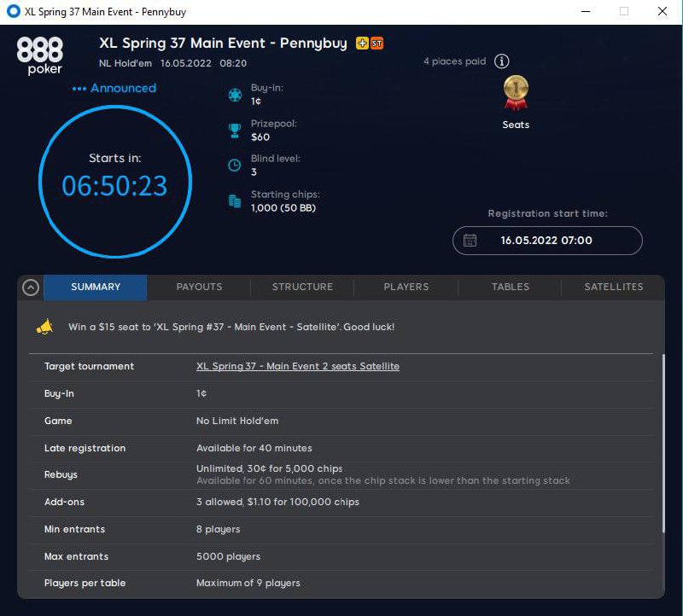
Task: Open the PAYOUTS tab
Action: 199,287
